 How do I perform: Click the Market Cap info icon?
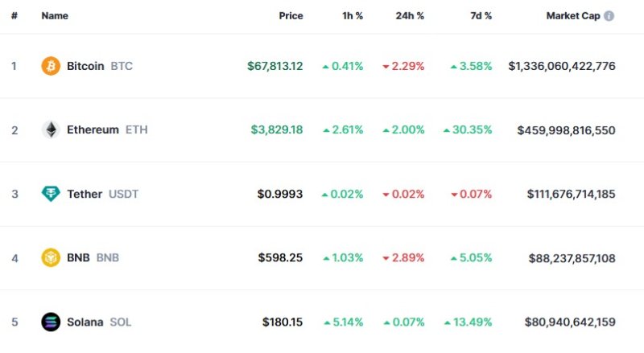tap(609, 16)
